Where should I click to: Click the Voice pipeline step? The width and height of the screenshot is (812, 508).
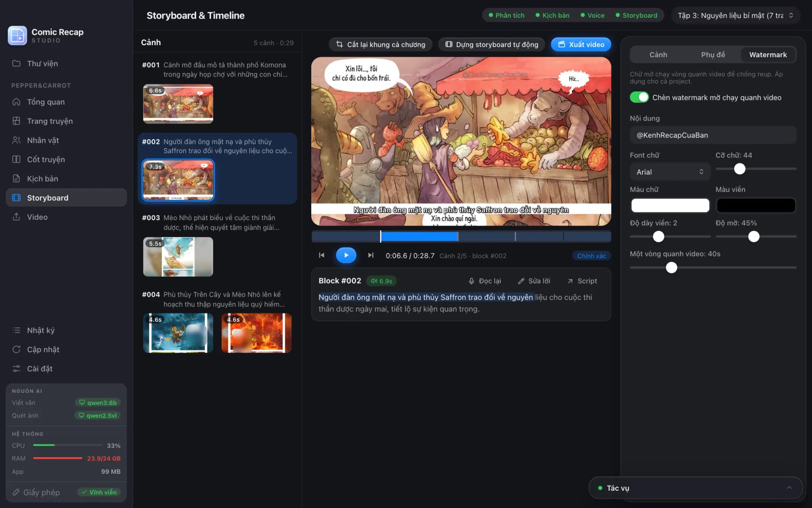pos(593,16)
